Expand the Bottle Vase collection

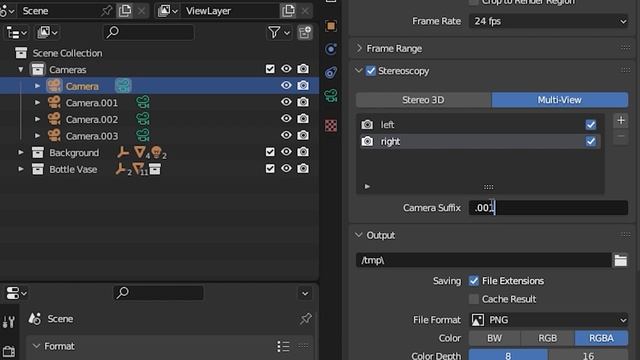pyautogui.click(x=21, y=169)
